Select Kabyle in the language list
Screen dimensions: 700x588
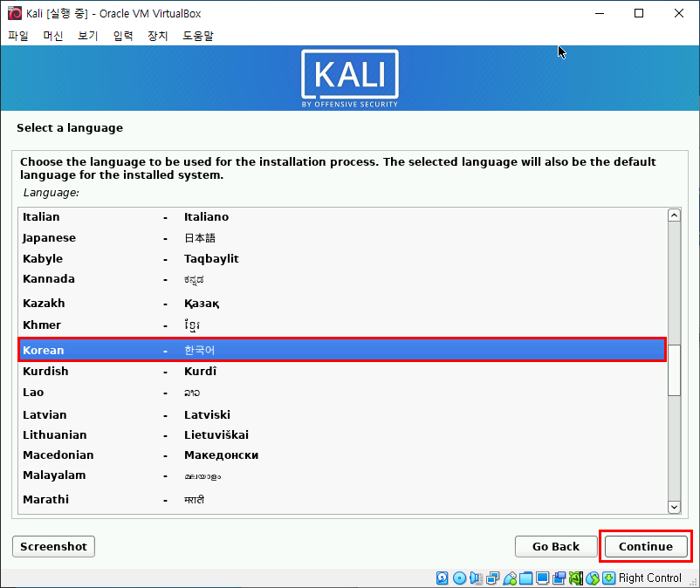pyautogui.click(x=342, y=259)
